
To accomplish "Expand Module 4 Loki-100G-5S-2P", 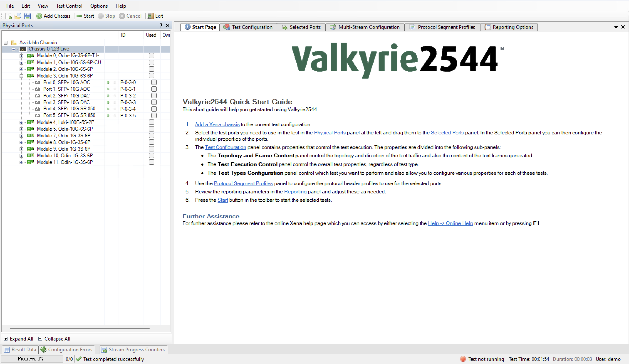I will (21, 122).
